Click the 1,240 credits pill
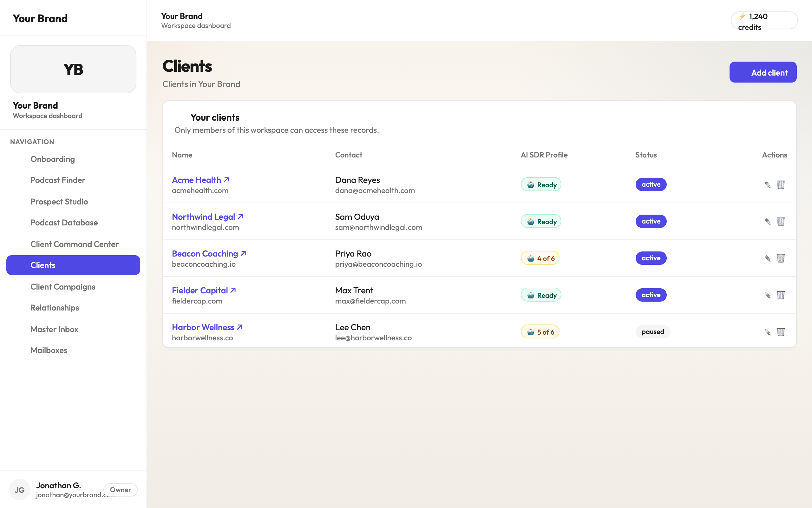Viewport: 812px width, 508px height. coord(764,21)
